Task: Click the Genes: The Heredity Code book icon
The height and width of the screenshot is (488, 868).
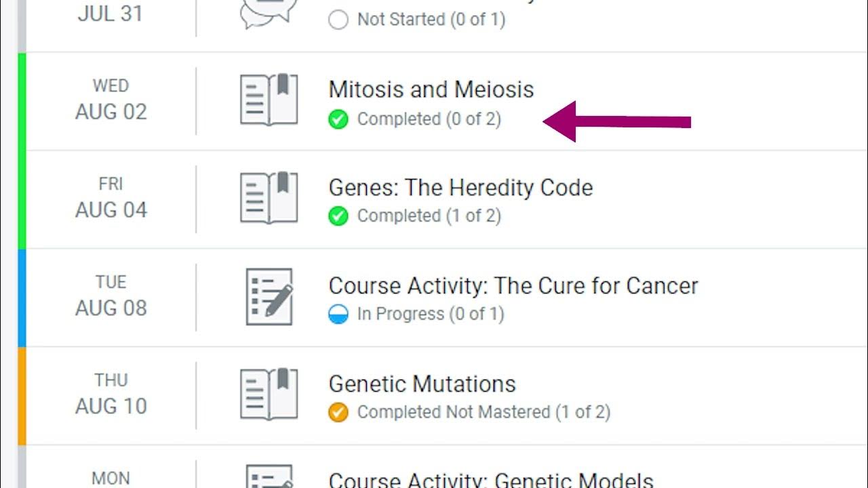Action: point(269,198)
